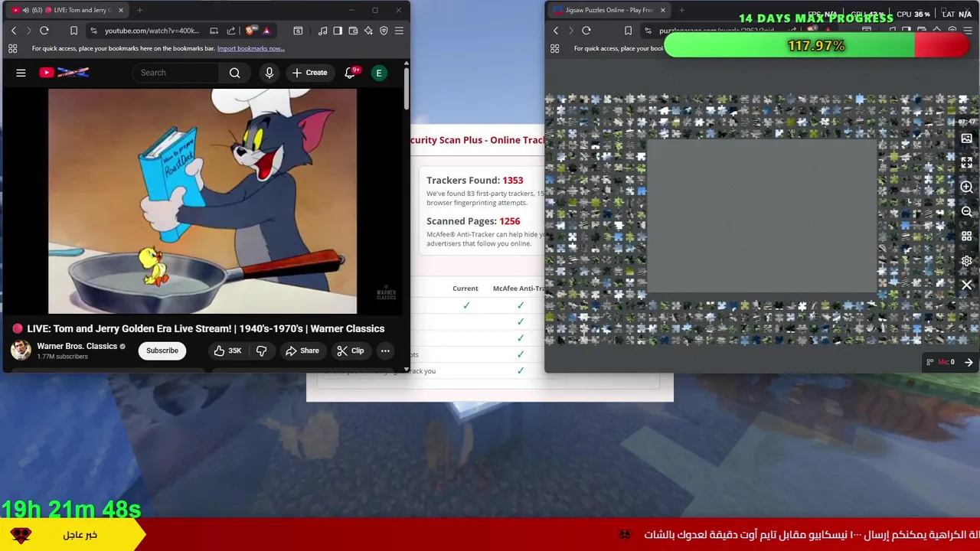The image size is (980, 551).
Task: Click the multiplayer icon beside Me: 0
Action: click(930, 362)
